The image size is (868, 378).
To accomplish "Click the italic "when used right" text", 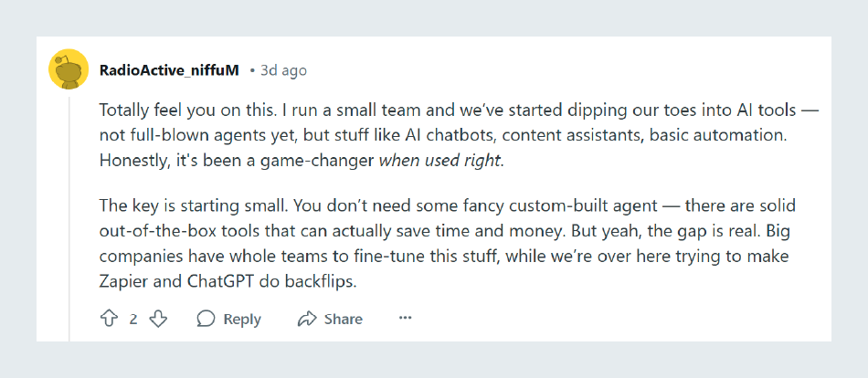I will coord(440,162).
